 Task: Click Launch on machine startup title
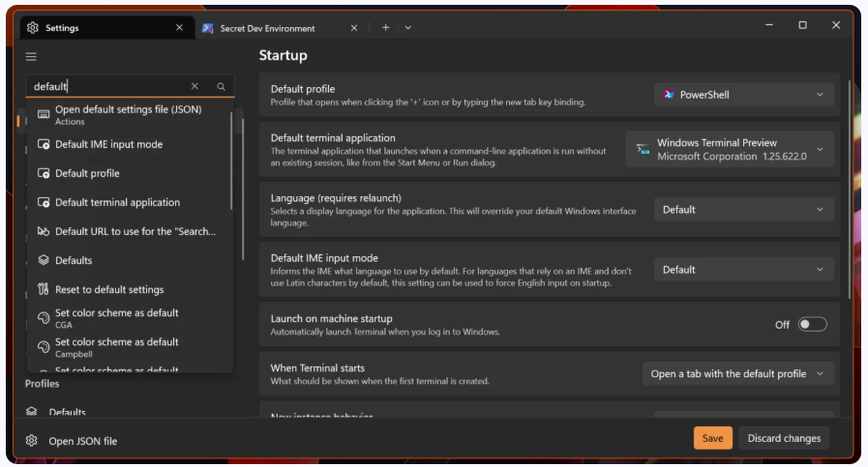point(332,319)
